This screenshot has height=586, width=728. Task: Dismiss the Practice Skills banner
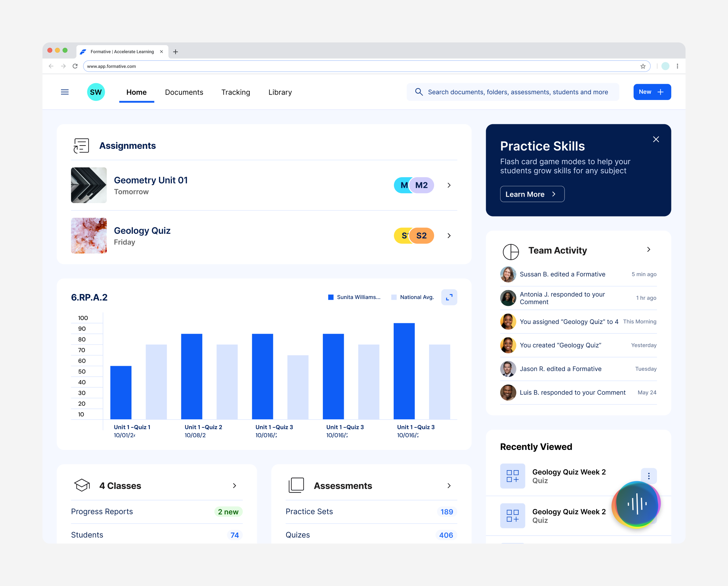tap(656, 139)
